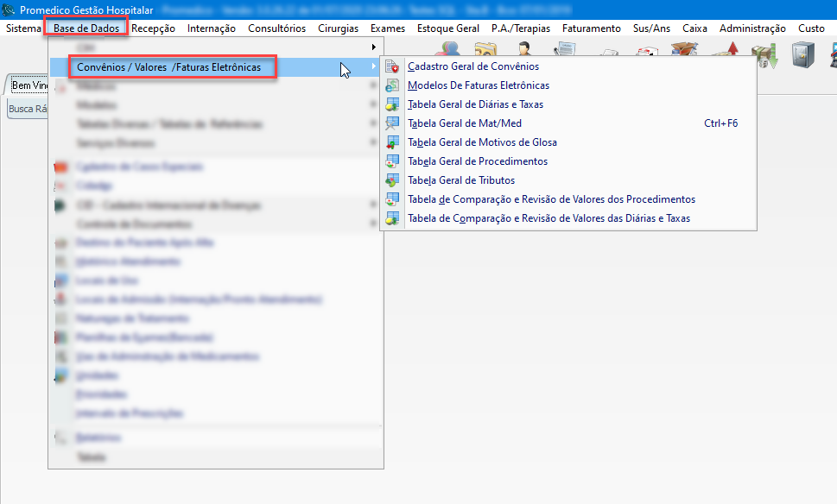Image resolution: width=837 pixels, height=504 pixels.
Task: Click the money with green arrow toolbar icon
Action: [x=764, y=55]
